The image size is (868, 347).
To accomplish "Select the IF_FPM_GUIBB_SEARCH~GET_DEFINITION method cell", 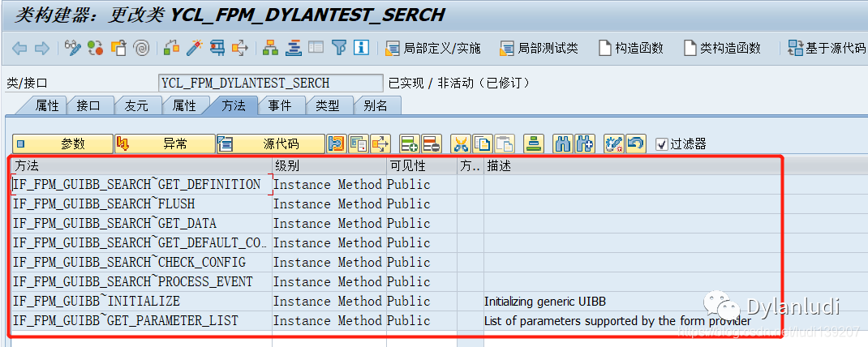I will tap(142, 184).
